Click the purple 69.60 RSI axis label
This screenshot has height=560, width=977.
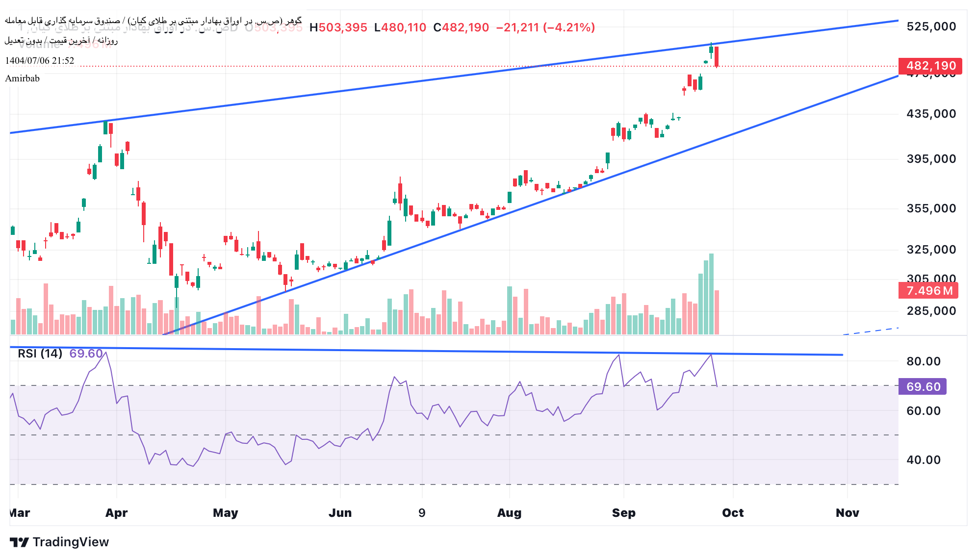coord(923,386)
